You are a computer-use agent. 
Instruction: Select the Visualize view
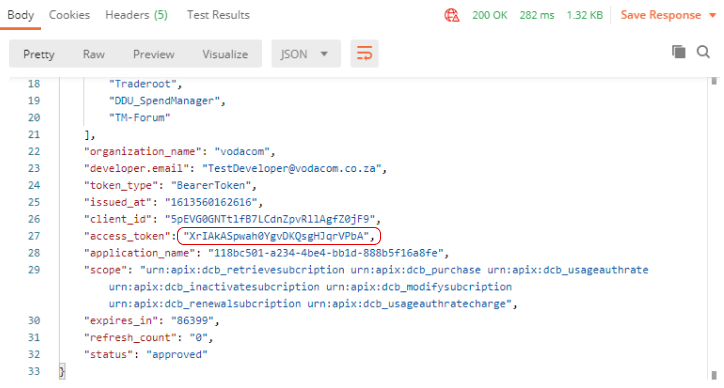[x=225, y=54]
